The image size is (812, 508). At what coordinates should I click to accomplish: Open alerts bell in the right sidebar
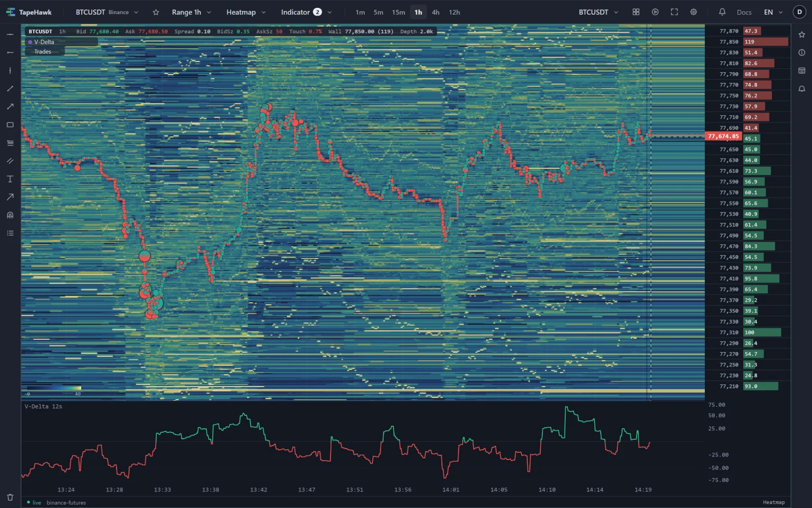802,89
